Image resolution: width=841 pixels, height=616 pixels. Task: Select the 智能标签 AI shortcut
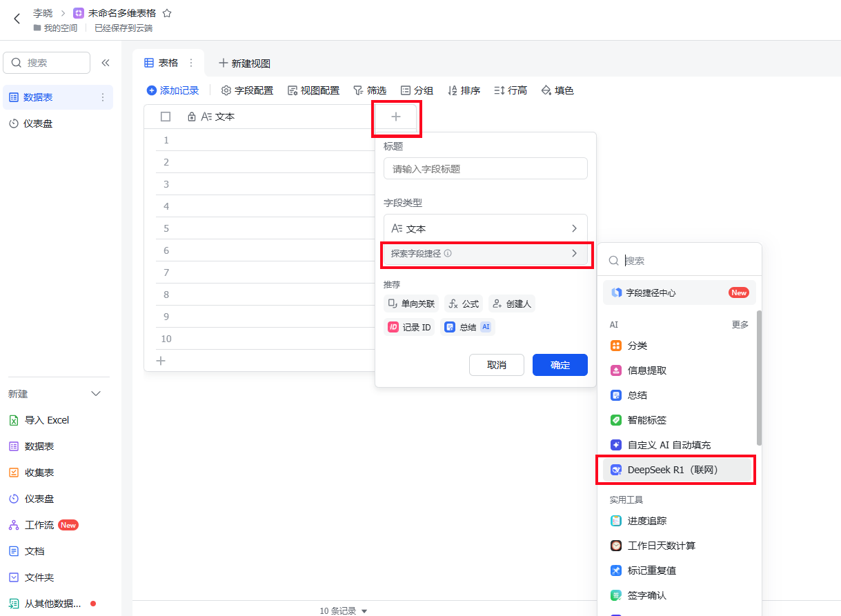point(646,420)
